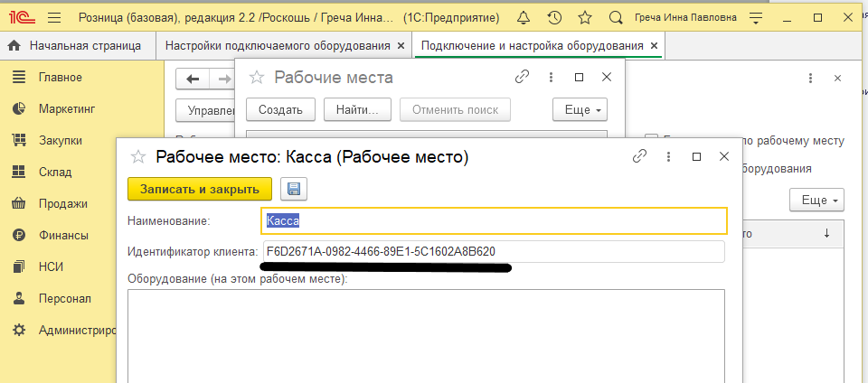
Task: Expand Еще dropdown in Рабочие места window
Action: click(580, 109)
